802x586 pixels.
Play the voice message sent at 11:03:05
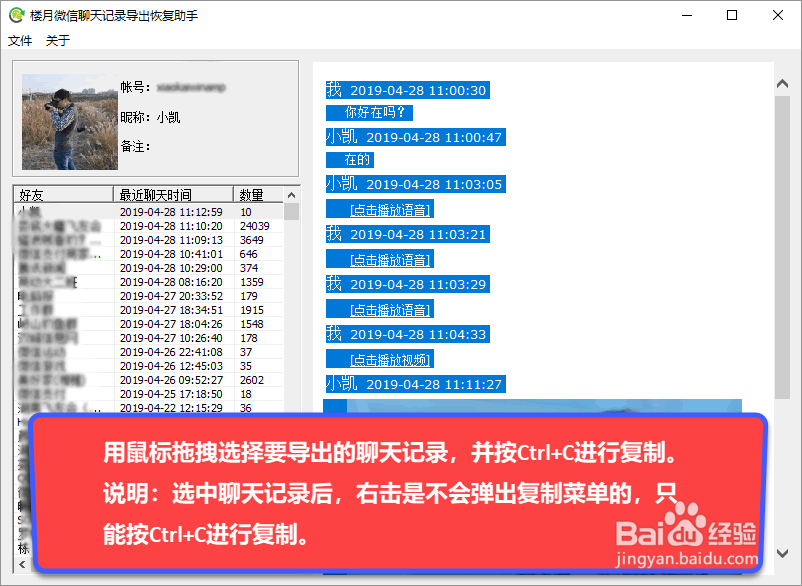click(x=390, y=210)
